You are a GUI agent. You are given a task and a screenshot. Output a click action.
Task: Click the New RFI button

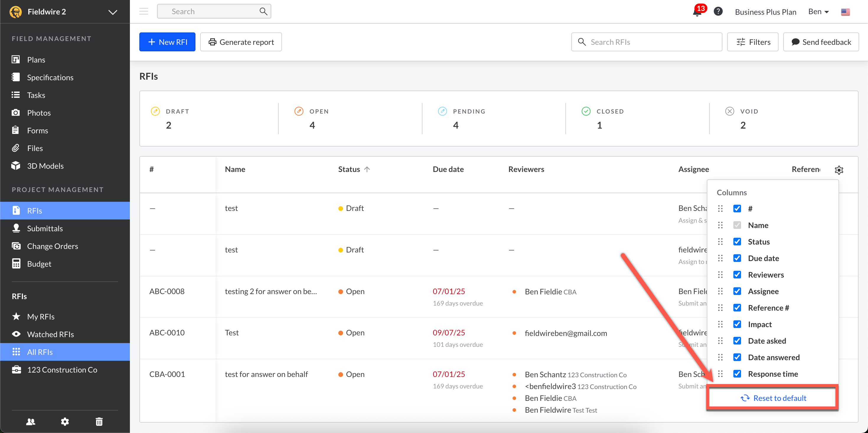tap(167, 42)
